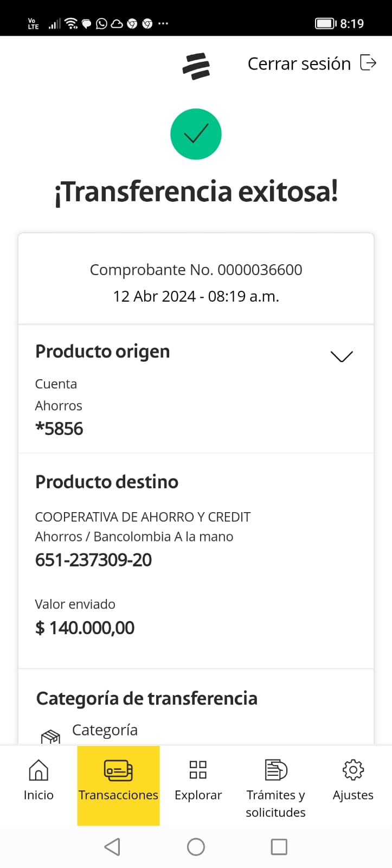The image size is (392, 868).
Task: Tap the Categoría de transferencia heading
Action: click(146, 698)
